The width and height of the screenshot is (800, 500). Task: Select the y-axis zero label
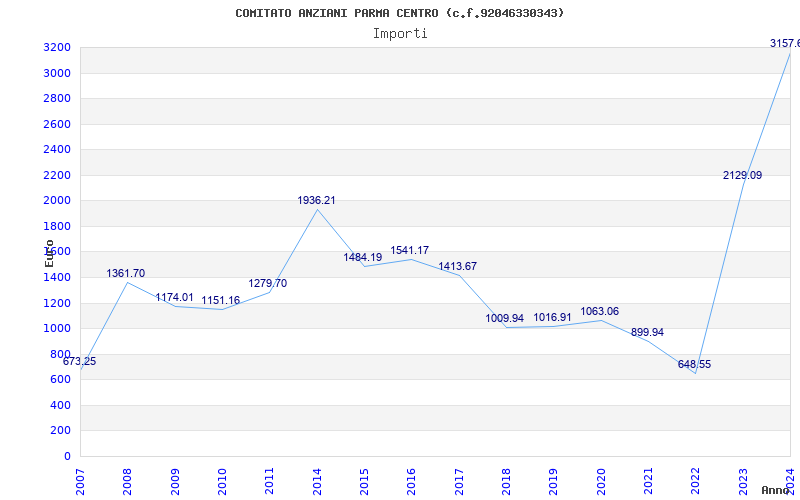(67, 457)
